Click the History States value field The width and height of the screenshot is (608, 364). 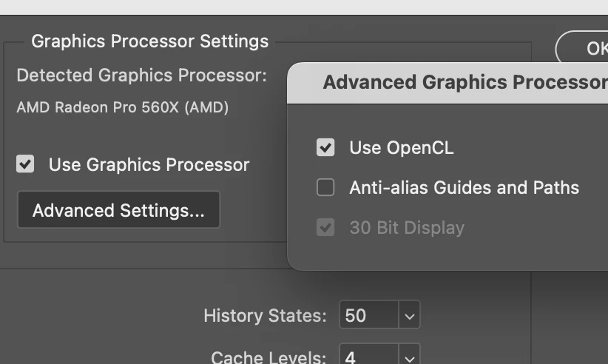click(x=368, y=316)
